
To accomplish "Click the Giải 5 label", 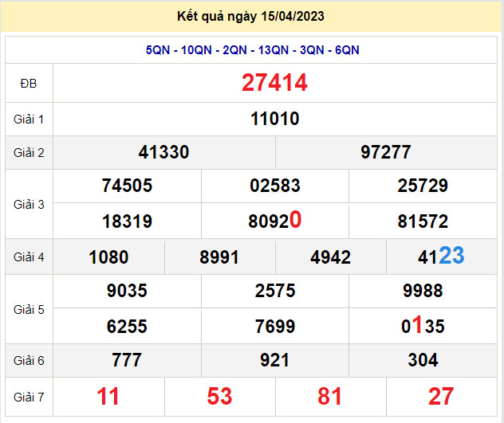I will [x=29, y=310].
